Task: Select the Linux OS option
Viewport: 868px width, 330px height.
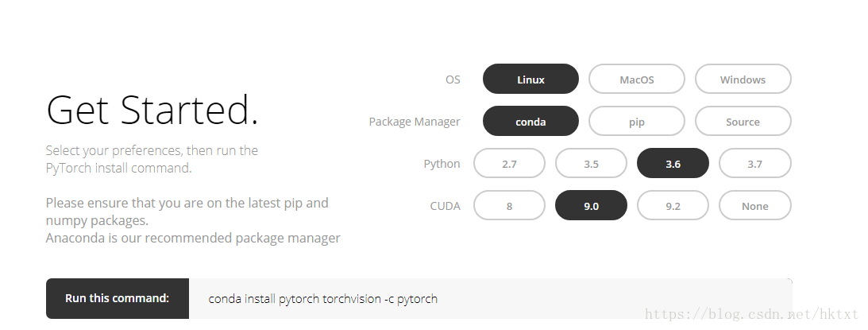Action: [530, 80]
